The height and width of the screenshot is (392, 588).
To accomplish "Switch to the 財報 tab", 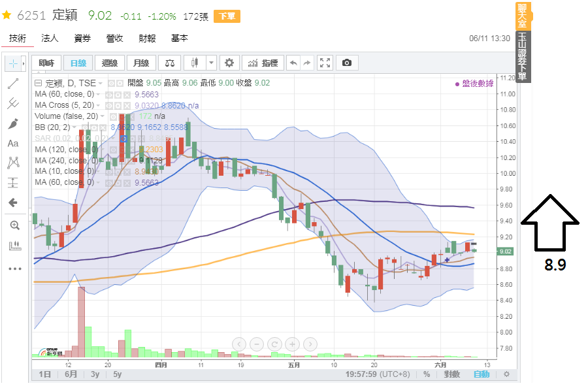I will 147,39.
